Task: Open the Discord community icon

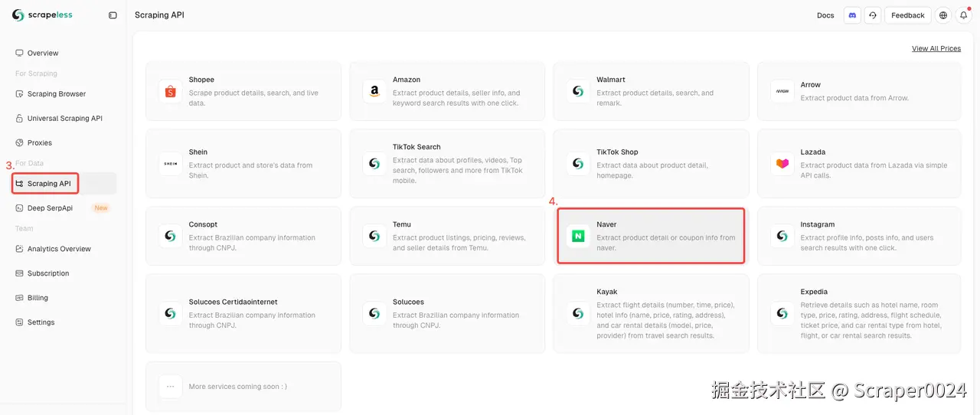Action: click(x=852, y=15)
